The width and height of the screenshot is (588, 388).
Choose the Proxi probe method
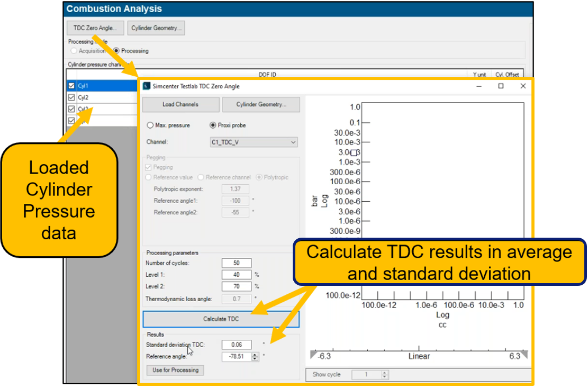point(213,125)
